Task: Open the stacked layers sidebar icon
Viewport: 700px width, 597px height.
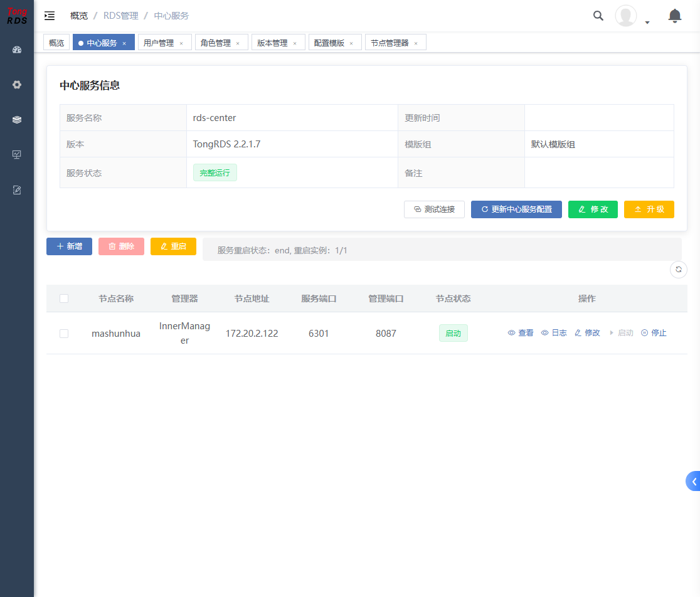Action: click(17, 120)
